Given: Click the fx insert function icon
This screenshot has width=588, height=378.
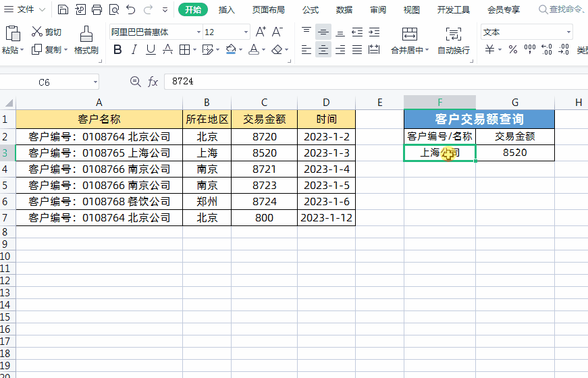Looking at the screenshot, I should [x=153, y=82].
